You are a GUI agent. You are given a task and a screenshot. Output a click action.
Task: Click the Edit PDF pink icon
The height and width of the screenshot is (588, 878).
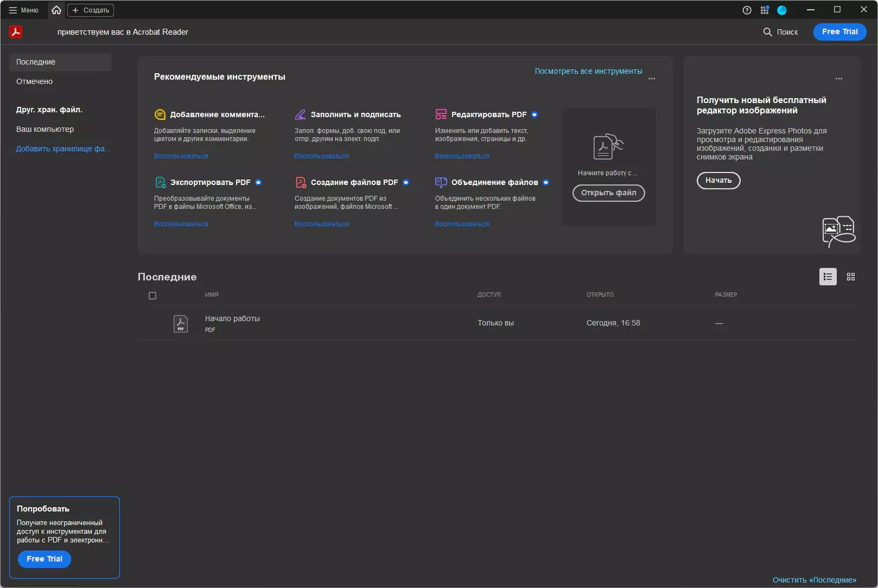tap(441, 115)
